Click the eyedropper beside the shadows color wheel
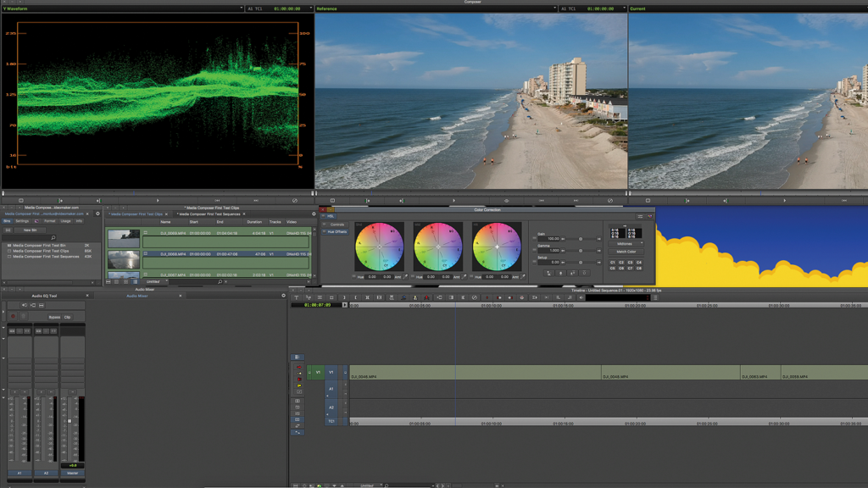This screenshot has height=488, width=868. (405, 276)
